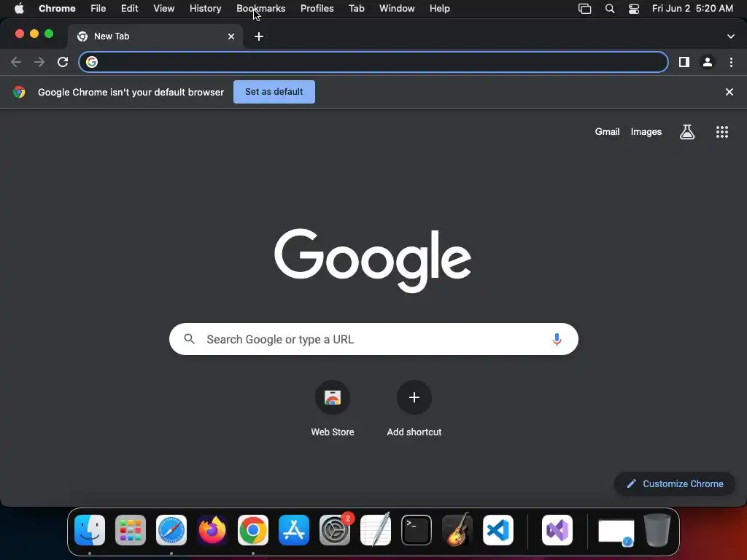Image resolution: width=747 pixels, height=560 pixels.
Task: Click the minimized window thumbnail in Dock
Action: click(616, 532)
